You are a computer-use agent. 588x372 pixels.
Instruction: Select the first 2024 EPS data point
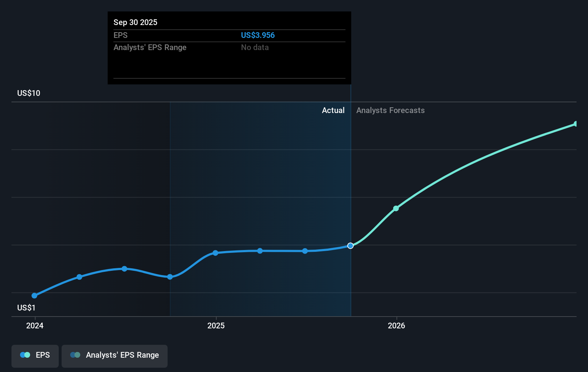(x=34, y=295)
